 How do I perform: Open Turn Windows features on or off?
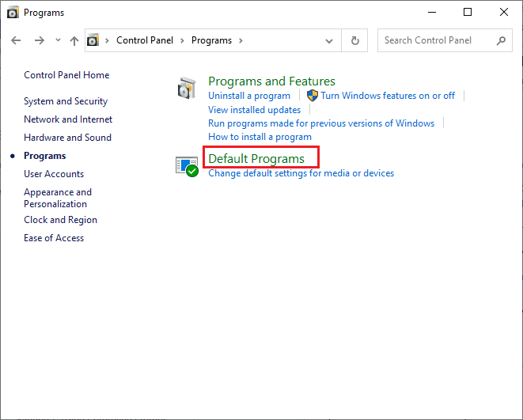coord(388,96)
